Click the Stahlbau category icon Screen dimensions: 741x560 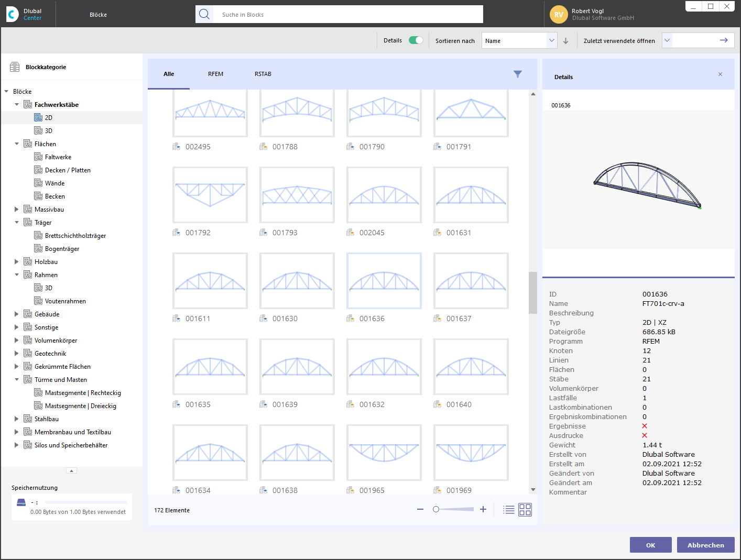pyautogui.click(x=28, y=419)
